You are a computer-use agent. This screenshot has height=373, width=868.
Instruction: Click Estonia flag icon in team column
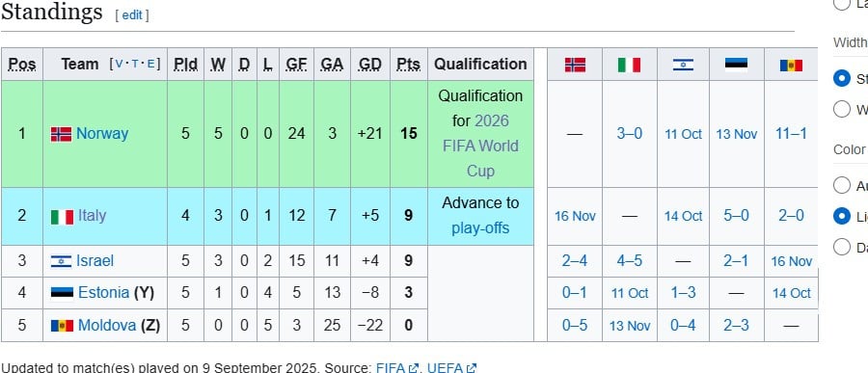62,293
